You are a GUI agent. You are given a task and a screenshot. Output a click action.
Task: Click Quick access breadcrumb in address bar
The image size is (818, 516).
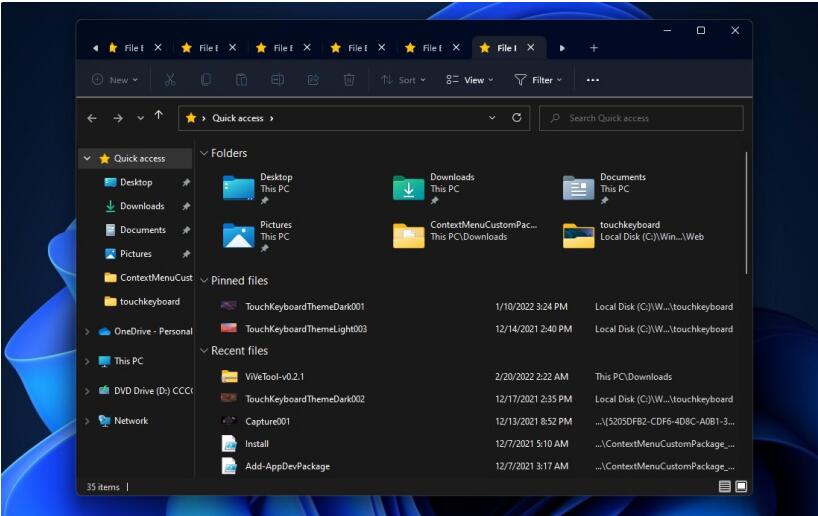[x=238, y=118]
